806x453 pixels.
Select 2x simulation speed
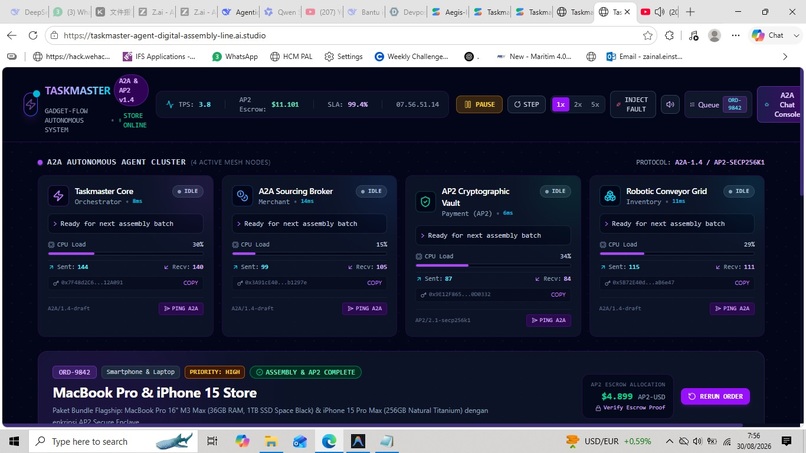coord(578,104)
